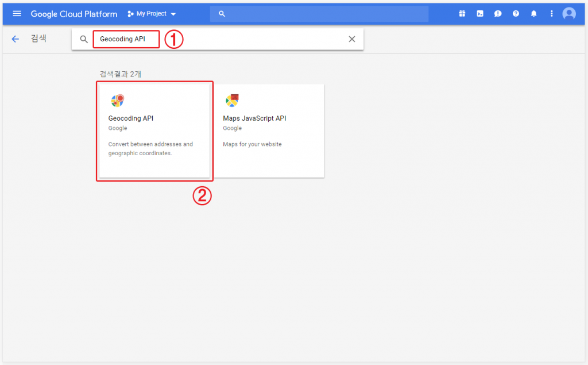Open the gift free trial icon
Viewport: 588px width, 365px height.
[462, 14]
